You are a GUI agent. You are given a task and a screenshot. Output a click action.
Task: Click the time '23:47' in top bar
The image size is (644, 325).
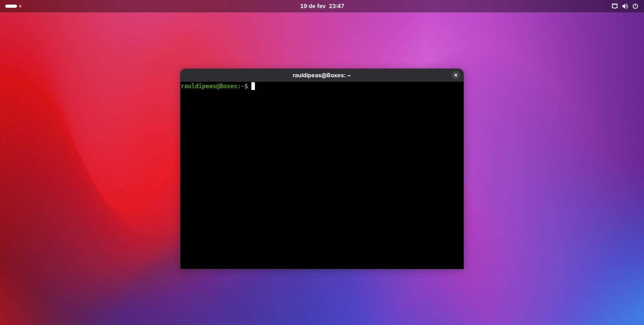click(x=336, y=6)
